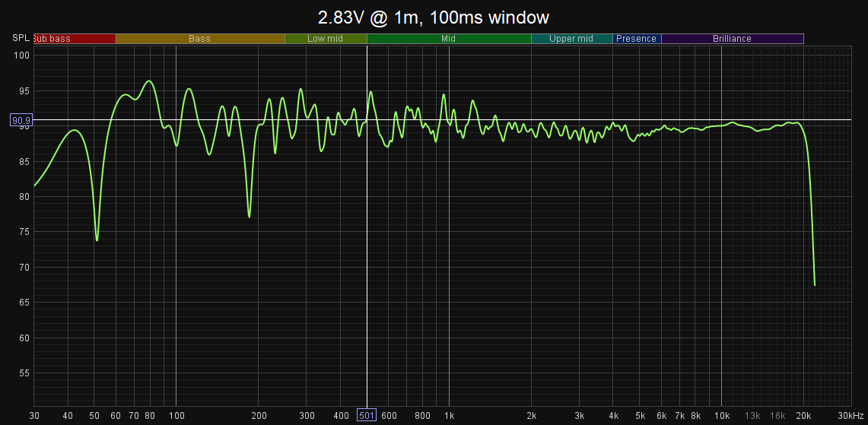Click the 1k label on frequency axis
Screen dimensions: 868x425
click(449, 416)
